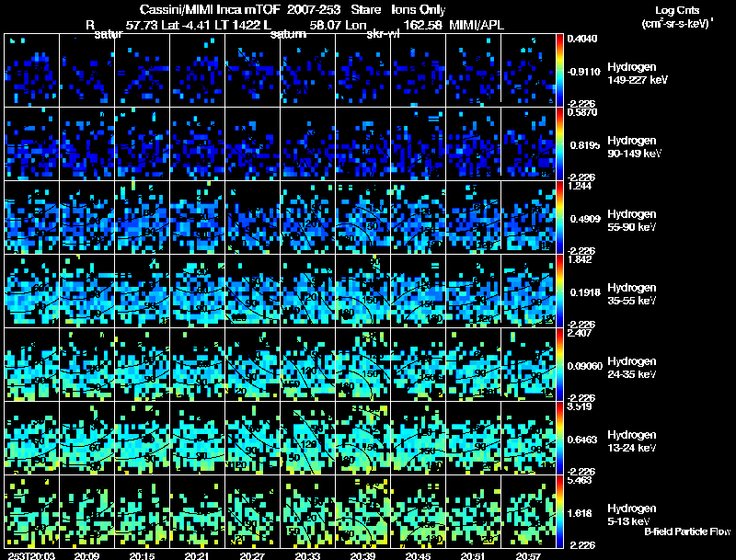
Task: Select the L value 58.07
Action: (x=326, y=26)
